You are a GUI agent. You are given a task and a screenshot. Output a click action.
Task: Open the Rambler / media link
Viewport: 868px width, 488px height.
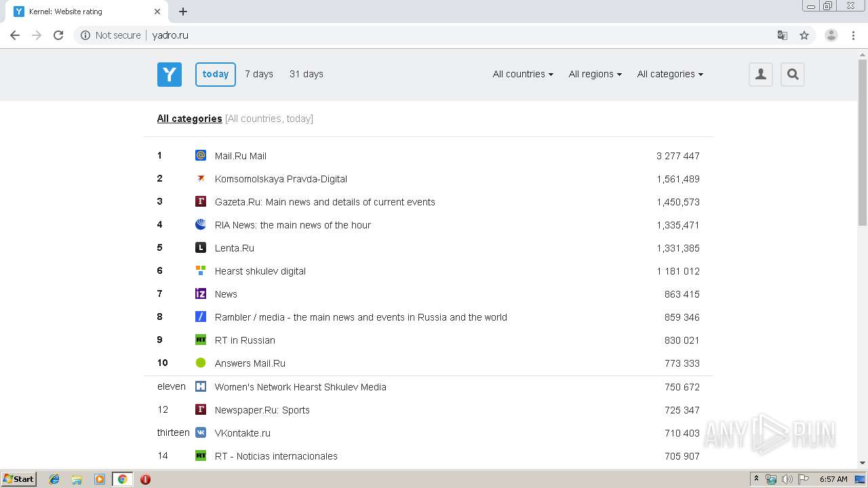pos(361,317)
